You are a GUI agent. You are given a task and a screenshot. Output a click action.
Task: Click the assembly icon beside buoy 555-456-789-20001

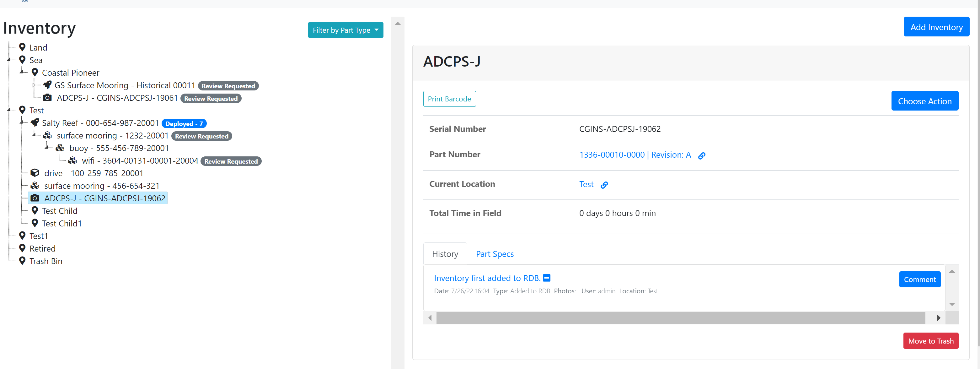60,147
